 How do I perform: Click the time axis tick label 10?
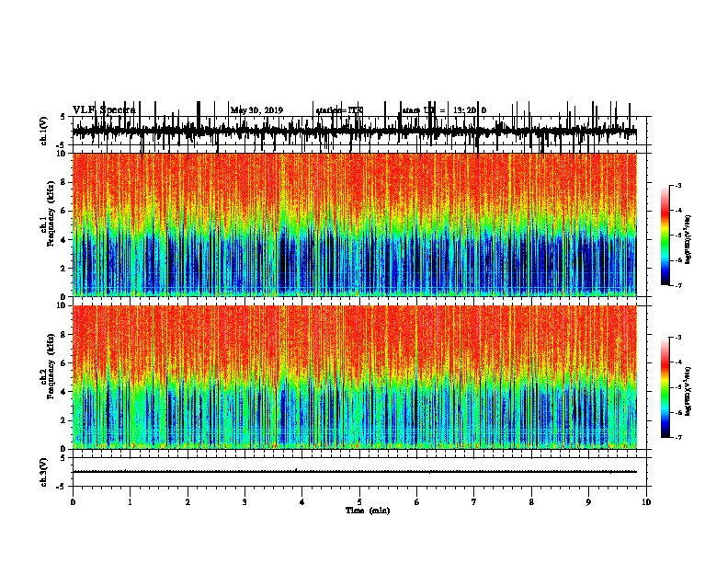click(646, 502)
